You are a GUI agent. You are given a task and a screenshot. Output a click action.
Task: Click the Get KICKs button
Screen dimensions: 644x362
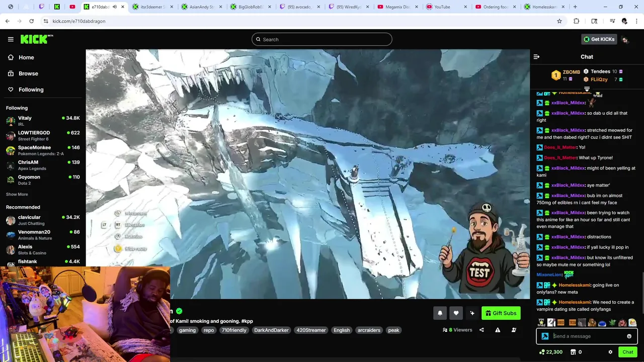click(599, 39)
